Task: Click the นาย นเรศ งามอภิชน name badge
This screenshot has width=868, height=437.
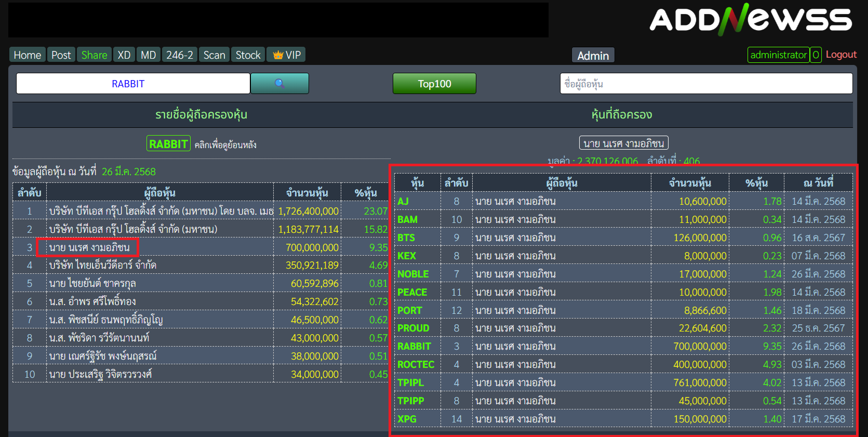Action: pyautogui.click(x=624, y=143)
